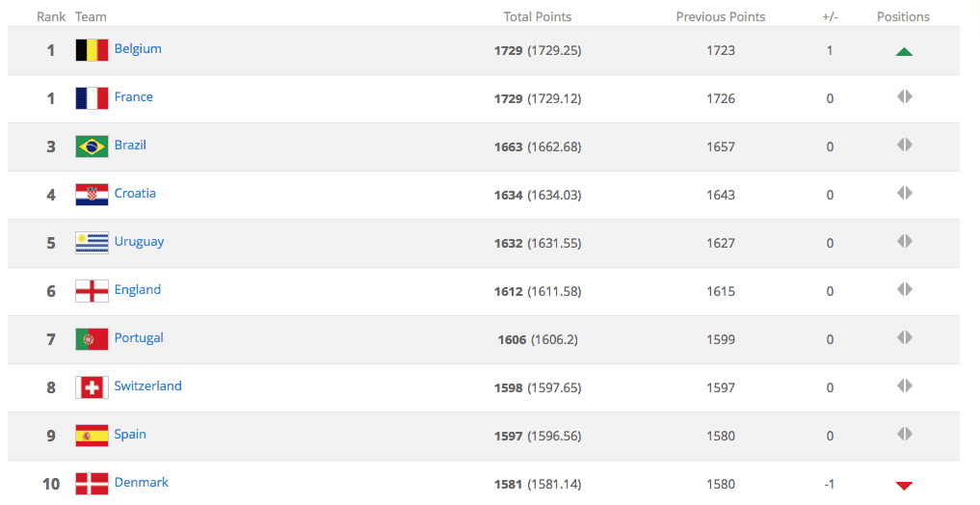Click the Uruguay flag icon
This screenshot has height=505, width=980.
tap(92, 243)
